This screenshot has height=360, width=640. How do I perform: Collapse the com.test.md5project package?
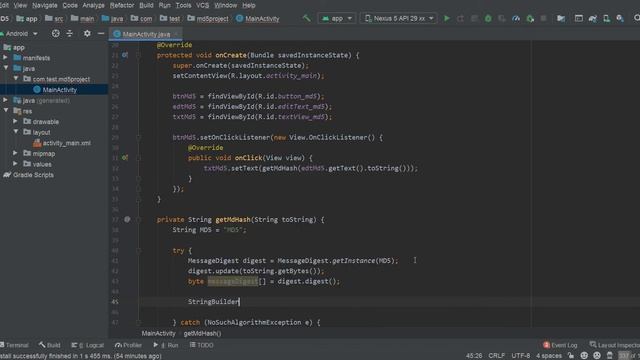click(16, 78)
